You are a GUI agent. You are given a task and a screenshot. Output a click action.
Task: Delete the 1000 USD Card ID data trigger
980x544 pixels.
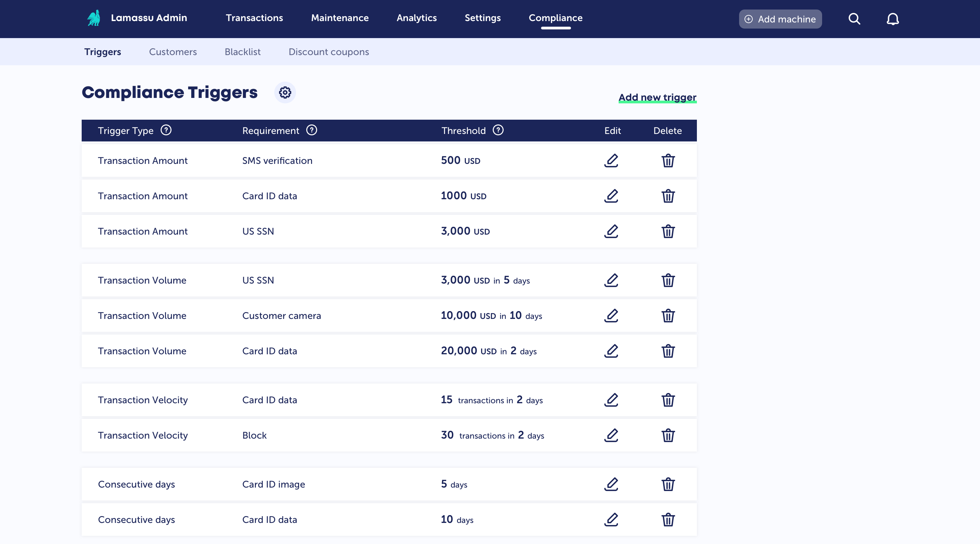click(x=668, y=196)
